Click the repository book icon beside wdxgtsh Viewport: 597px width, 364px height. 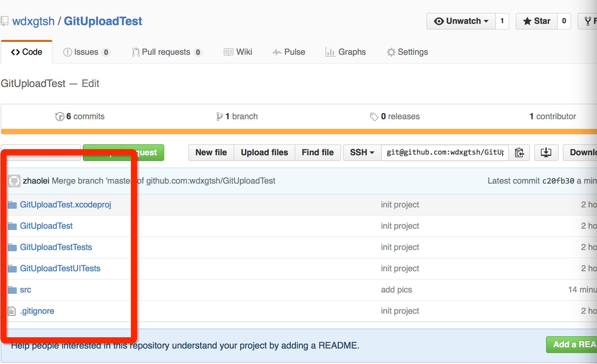click(x=4, y=21)
